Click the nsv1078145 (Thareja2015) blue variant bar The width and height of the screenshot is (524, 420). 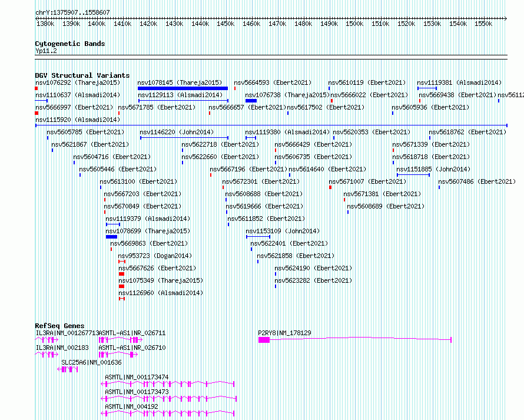point(183,88)
